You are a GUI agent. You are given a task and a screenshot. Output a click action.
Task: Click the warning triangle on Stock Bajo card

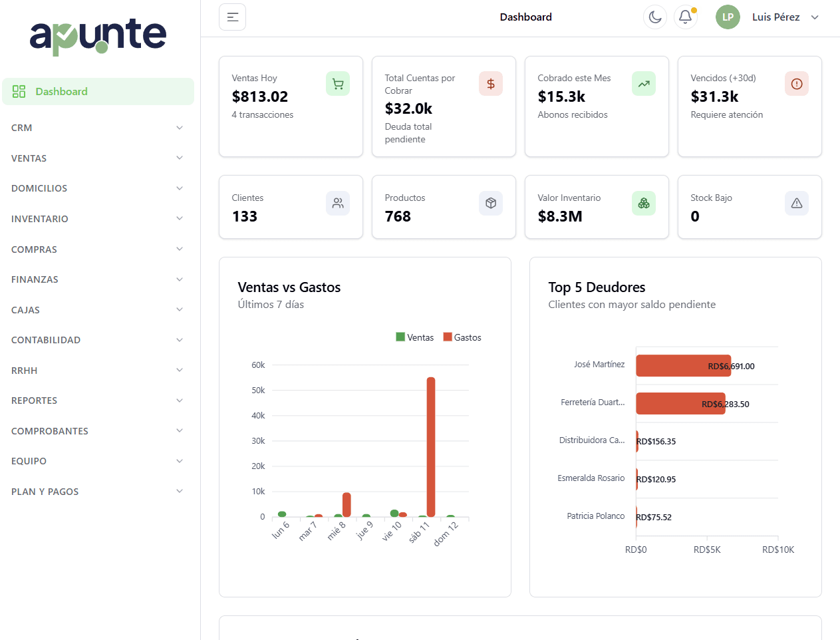pyautogui.click(x=796, y=203)
